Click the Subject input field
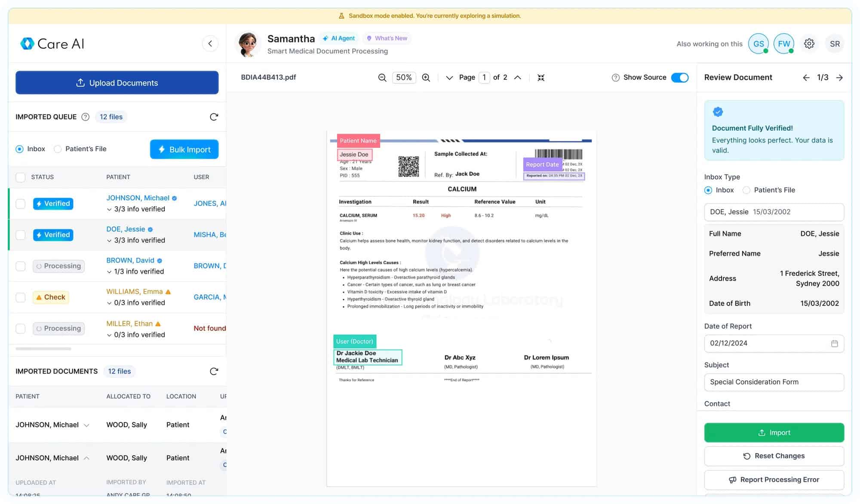The width and height of the screenshot is (860, 504). 774,382
